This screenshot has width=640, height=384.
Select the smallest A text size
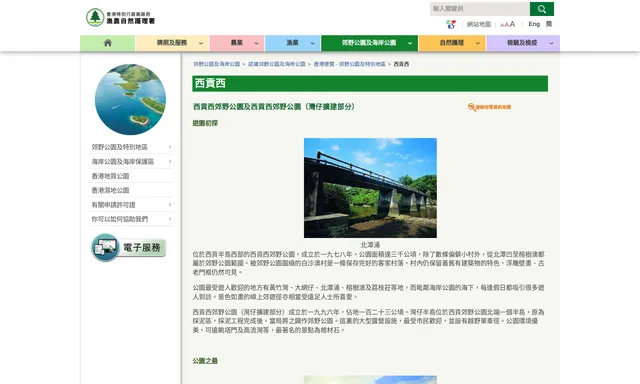tap(502, 25)
